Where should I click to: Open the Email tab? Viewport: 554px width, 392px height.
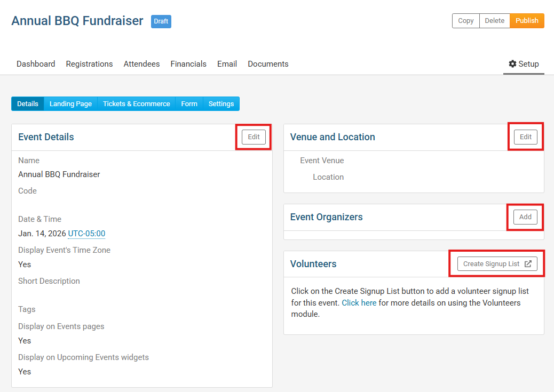pyautogui.click(x=227, y=64)
